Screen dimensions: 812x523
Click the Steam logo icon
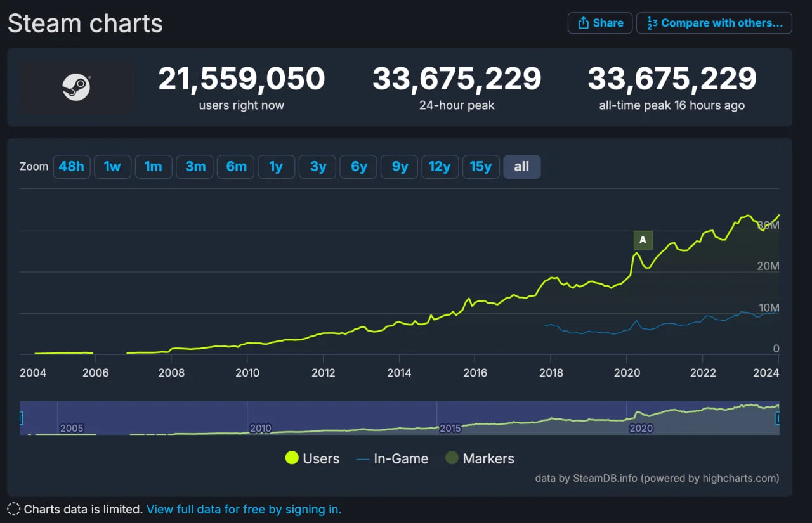[x=76, y=87]
